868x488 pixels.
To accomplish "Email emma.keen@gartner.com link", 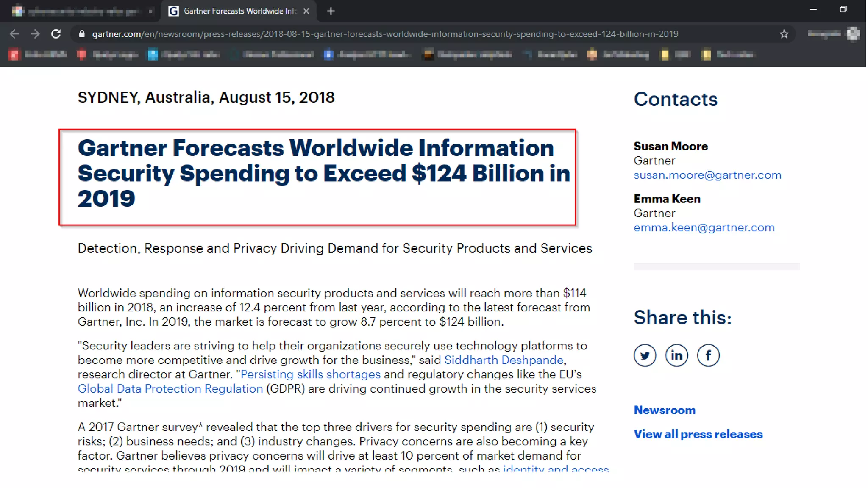I will tap(704, 227).
